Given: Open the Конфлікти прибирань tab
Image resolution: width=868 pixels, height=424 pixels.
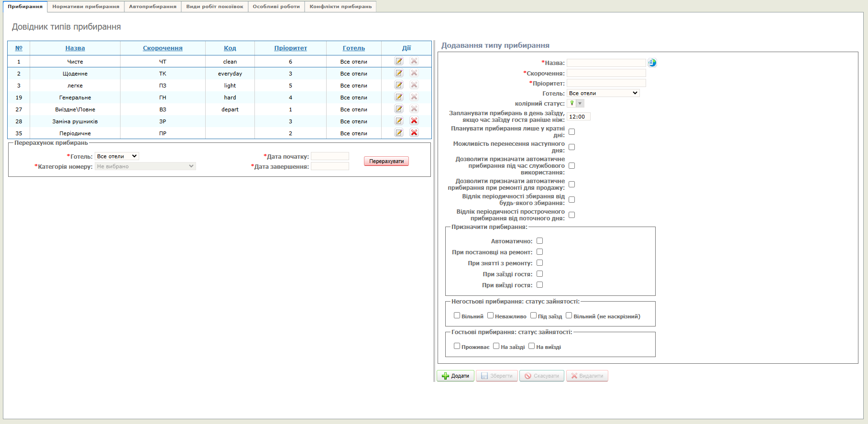Looking at the screenshot, I should tap(340, 7).
